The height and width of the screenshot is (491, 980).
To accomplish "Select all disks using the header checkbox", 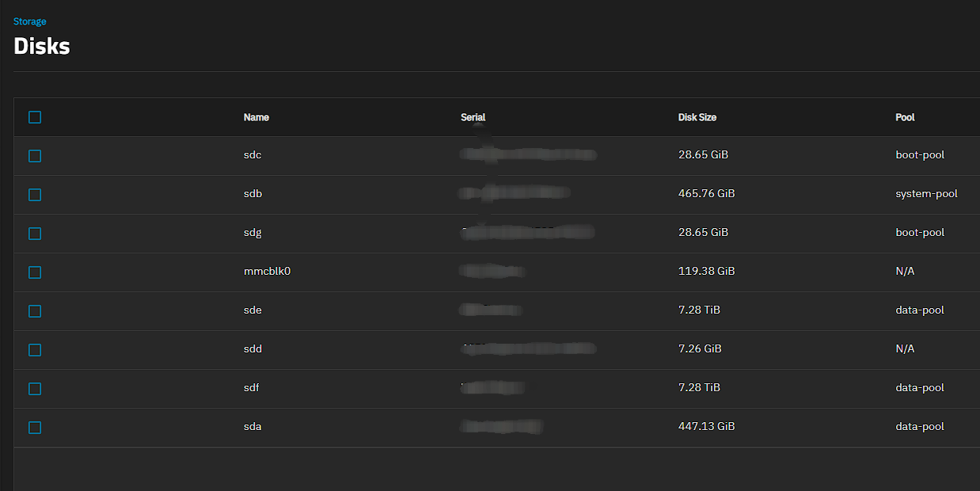I will [x=34, y=116].
